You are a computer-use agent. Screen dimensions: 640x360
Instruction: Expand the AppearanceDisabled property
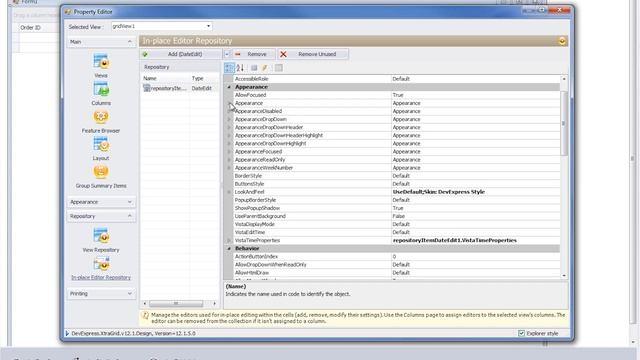coord(229,111)
